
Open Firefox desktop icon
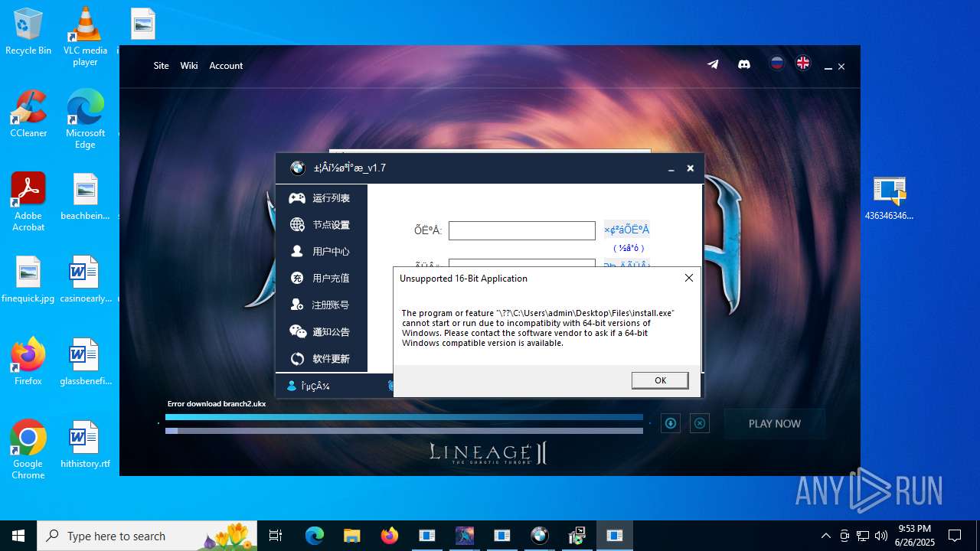pos(28,362)
